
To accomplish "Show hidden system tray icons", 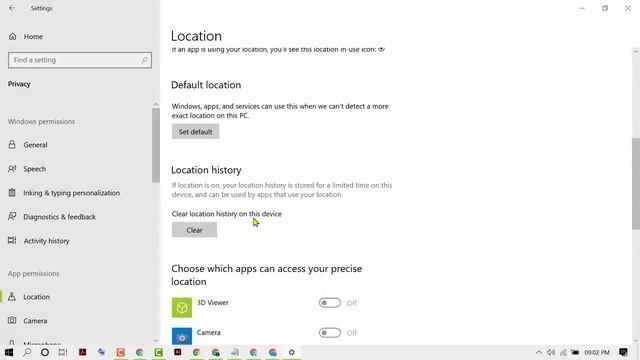I will pyautogui.click(x=539, y=352).
